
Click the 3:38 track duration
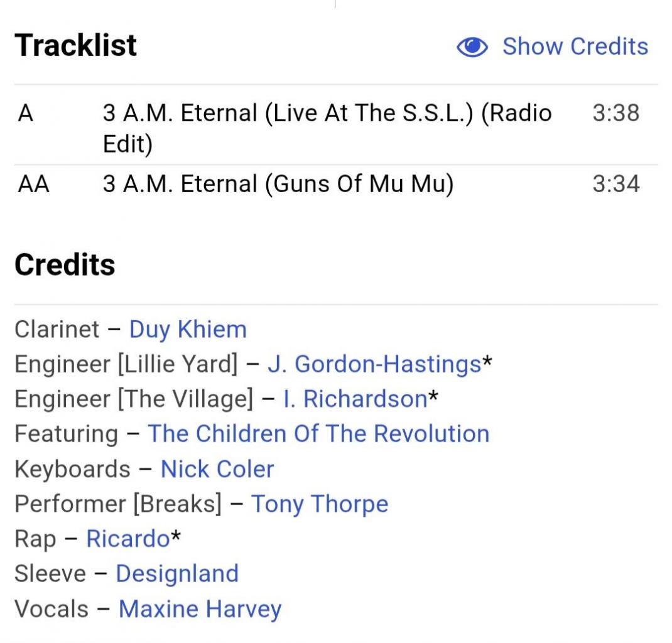[615, 113]
